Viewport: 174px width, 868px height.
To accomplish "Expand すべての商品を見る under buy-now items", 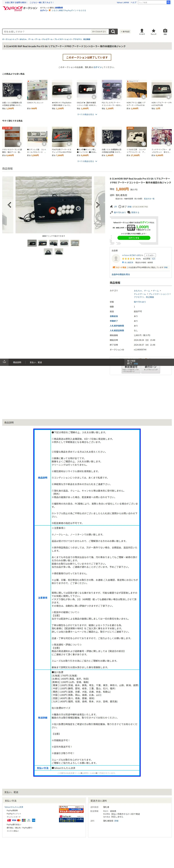I will coord(87,161).
